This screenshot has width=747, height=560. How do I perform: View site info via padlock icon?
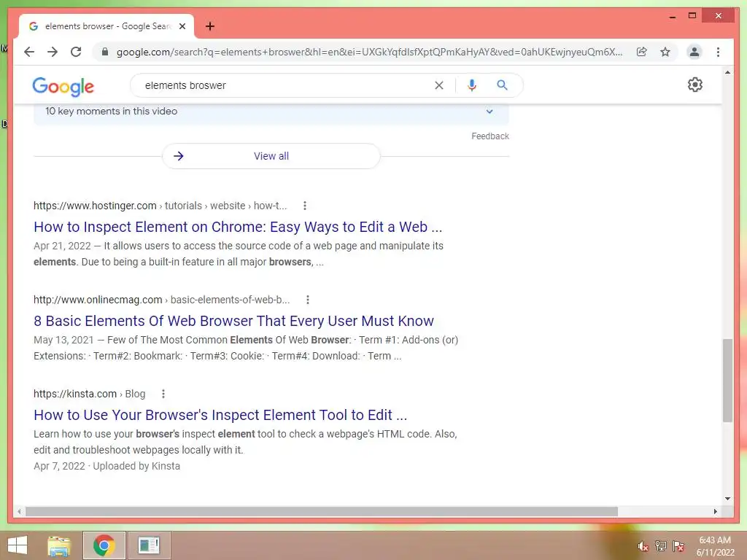(105, 52)
